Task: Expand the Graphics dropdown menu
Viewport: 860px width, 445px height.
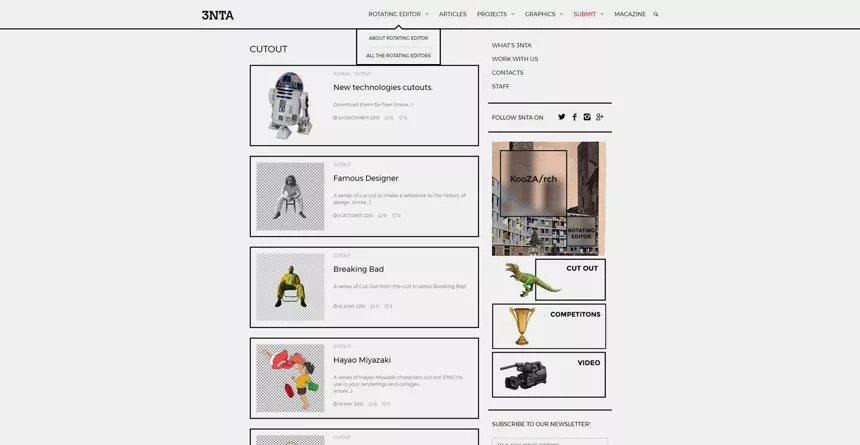Action: (543, 14)
